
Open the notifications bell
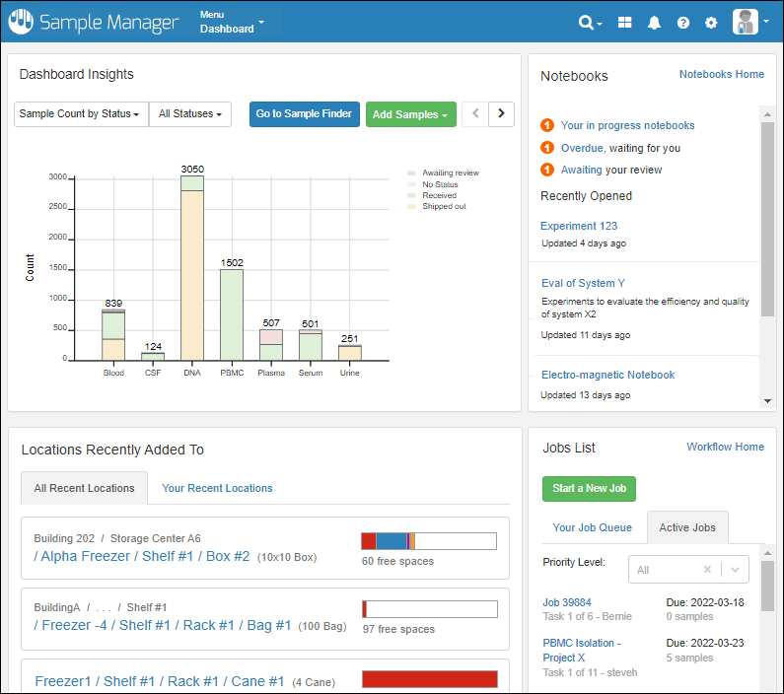(x=654, y=23)
